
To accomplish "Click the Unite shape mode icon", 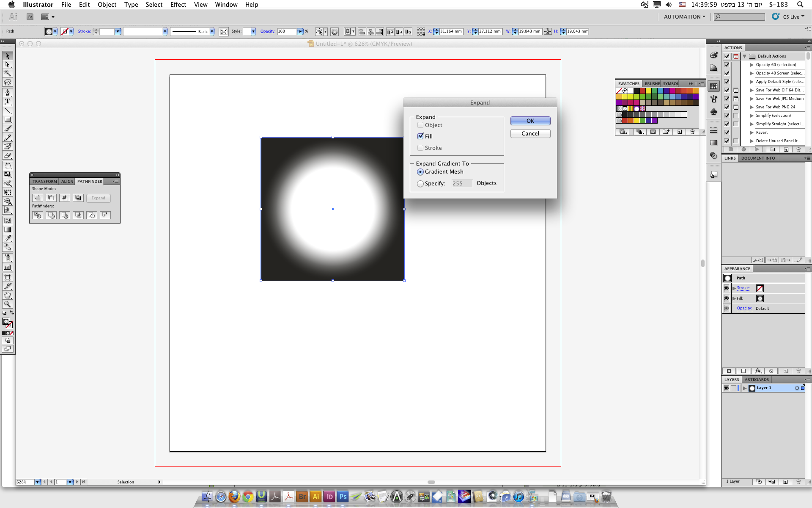I will (38, 198).
